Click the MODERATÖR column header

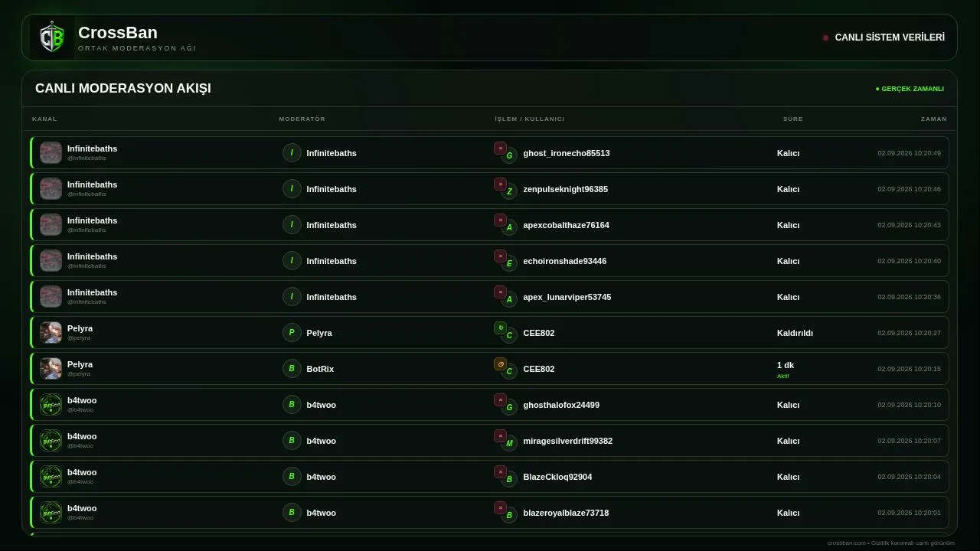click(x=302, y=119)
